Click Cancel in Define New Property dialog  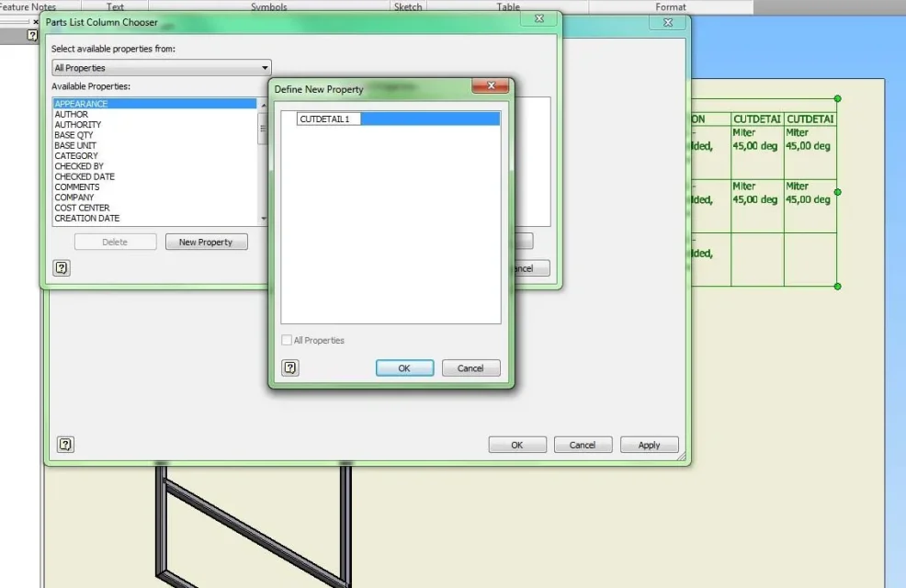(x=470, y=367)
